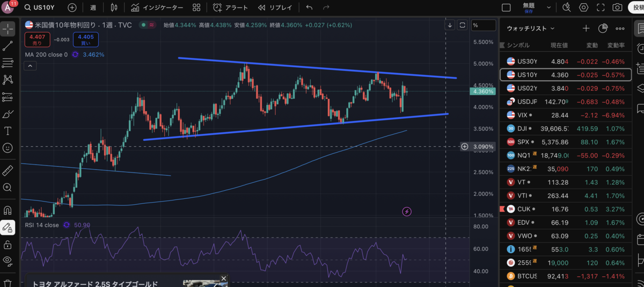Screen dimensions: 644x287
Task: Toggle the % percent price scale box
Action: tap(483, 25)
